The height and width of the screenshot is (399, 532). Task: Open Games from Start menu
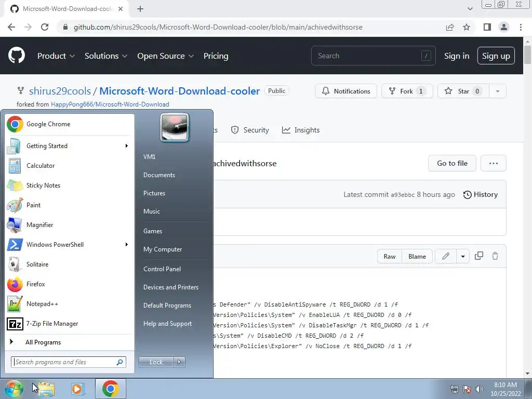click(153, 231)
